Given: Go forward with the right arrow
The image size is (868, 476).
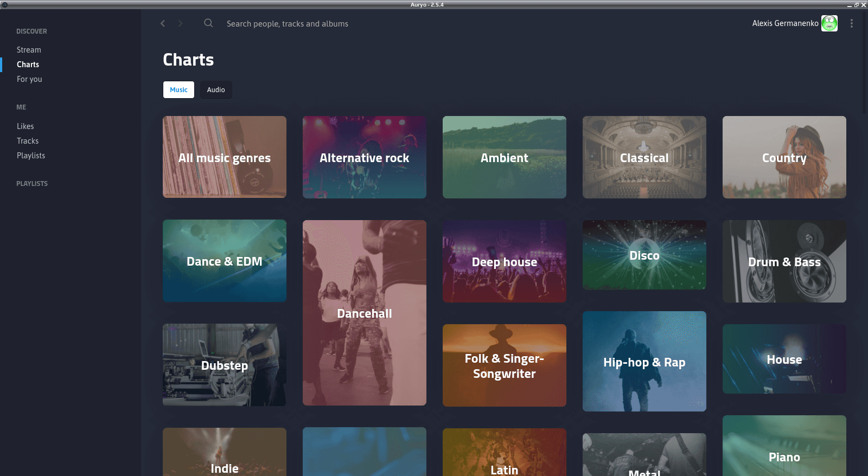Looking at the screenshot, I should (180, 23).
